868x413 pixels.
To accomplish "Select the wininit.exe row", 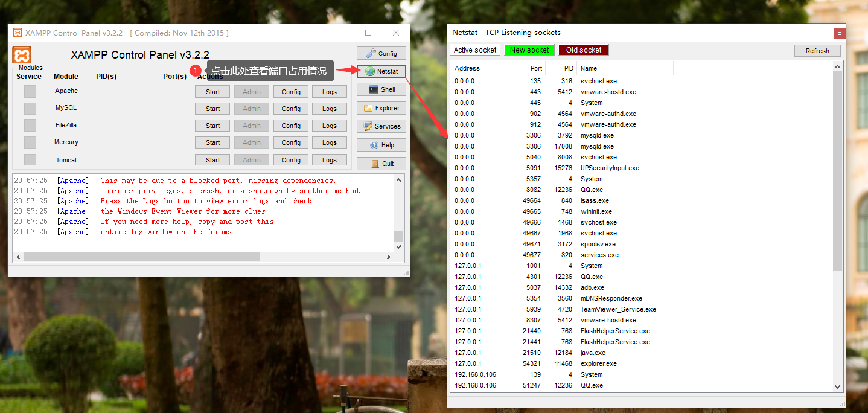I will click(x=642, y=211).
